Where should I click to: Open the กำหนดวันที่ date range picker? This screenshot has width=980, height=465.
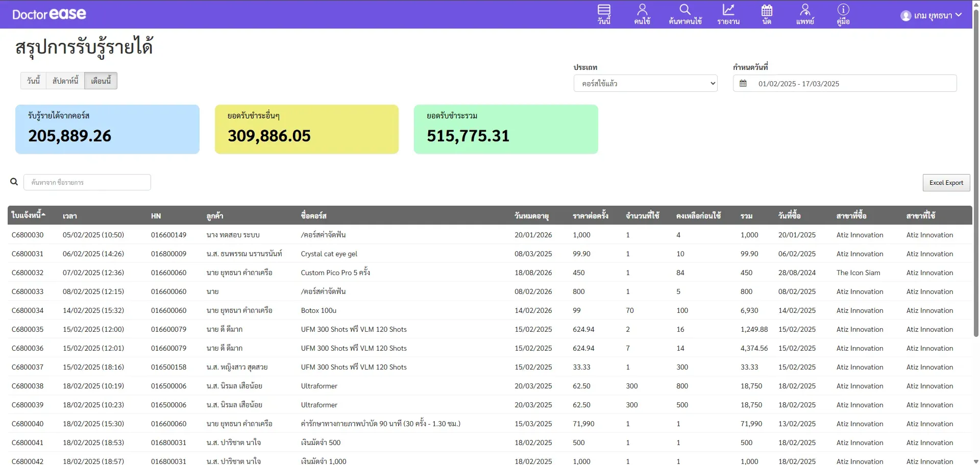tap(845, 83)
